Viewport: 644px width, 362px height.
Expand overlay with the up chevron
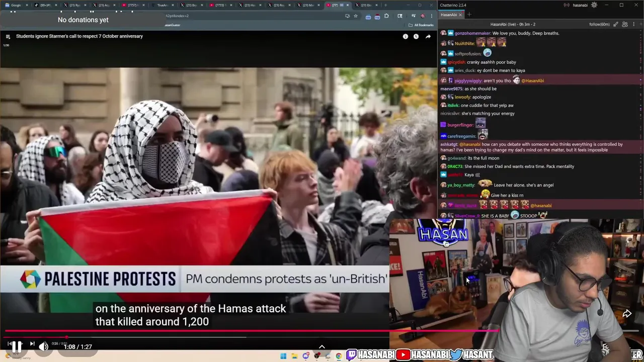coord(322,346)
